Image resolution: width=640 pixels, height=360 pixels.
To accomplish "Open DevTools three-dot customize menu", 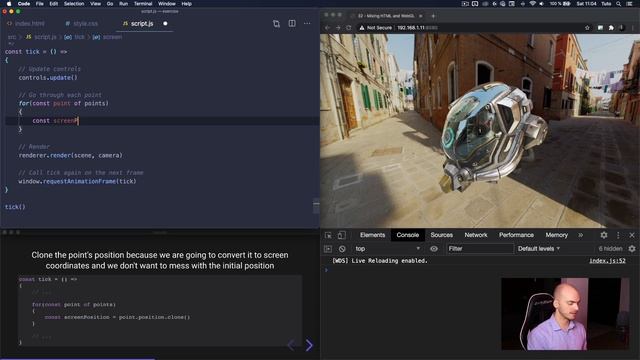I will click(x=618, y=235).
